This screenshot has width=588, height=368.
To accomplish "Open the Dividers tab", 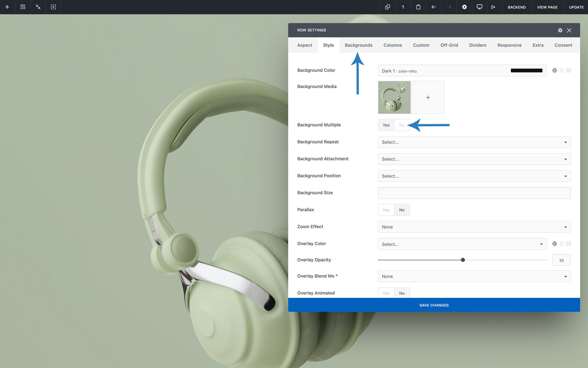I will coord(477,45).
